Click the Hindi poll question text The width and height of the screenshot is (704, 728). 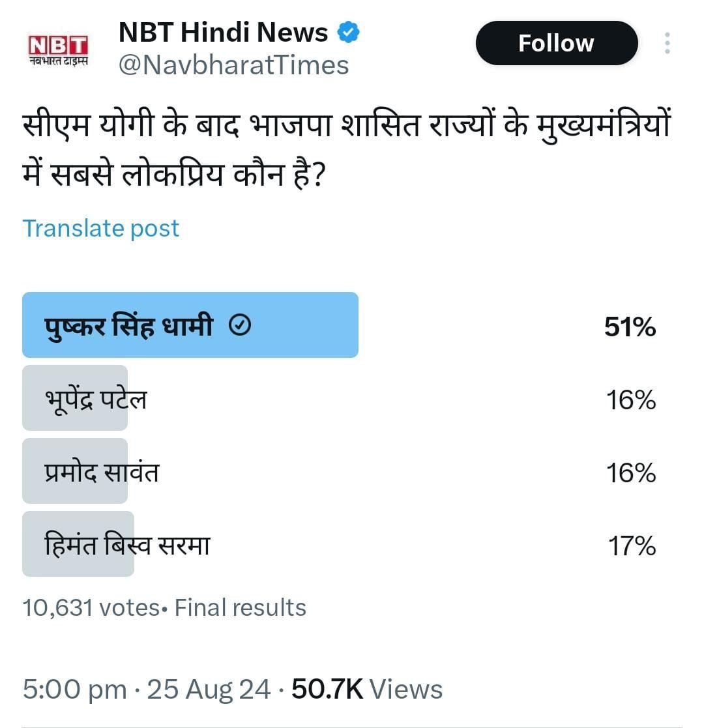pyautogui.click(x=345, y=149)
